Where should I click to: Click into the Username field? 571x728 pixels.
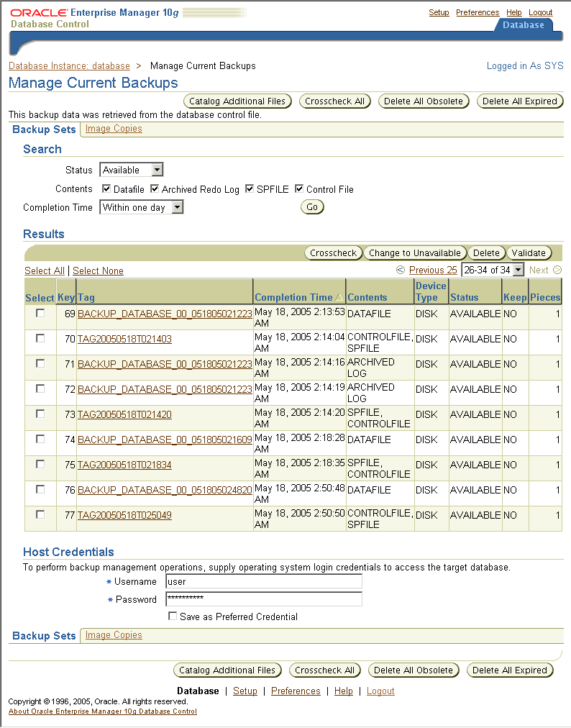(x=263, y=581)
